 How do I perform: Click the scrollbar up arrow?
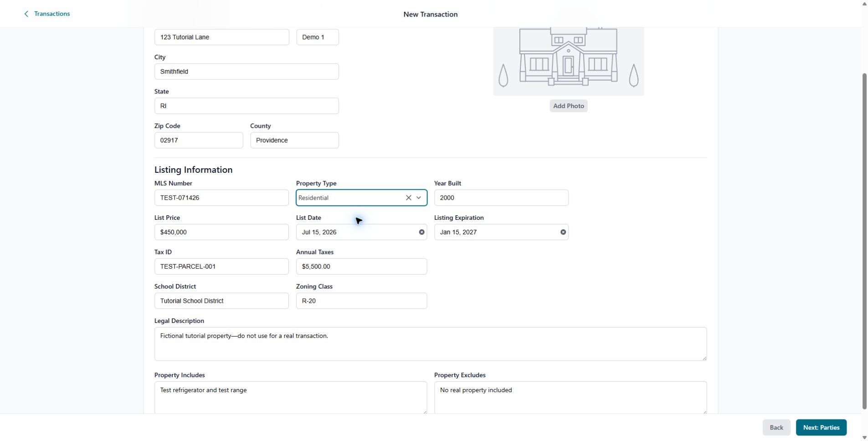click(x=864, y=4)
